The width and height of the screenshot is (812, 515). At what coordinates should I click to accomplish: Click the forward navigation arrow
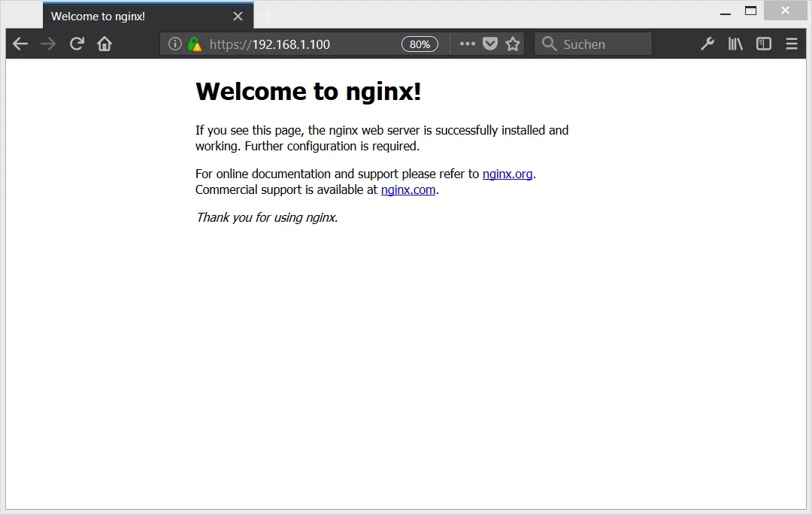(48, 44)
